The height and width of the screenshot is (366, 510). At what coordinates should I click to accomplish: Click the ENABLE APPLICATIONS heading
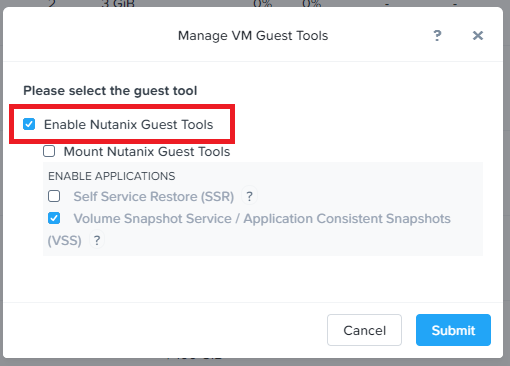[x=112, y=176]
